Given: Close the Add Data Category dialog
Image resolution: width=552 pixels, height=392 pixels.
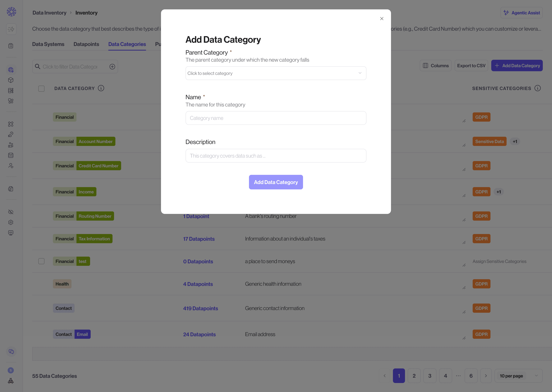Looking at the screenshot, I should click(x=382, y=19).
